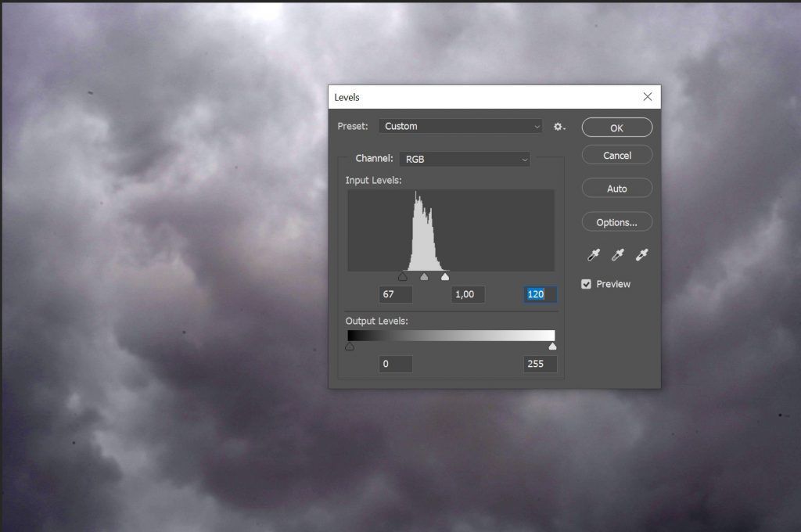Select the black point eyedropper

594,254
